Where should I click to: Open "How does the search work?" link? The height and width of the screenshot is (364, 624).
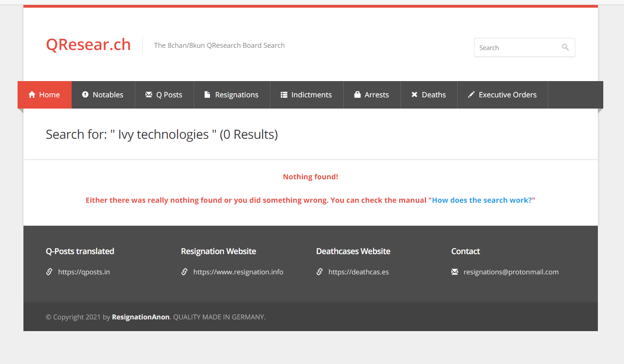(482, 200)
